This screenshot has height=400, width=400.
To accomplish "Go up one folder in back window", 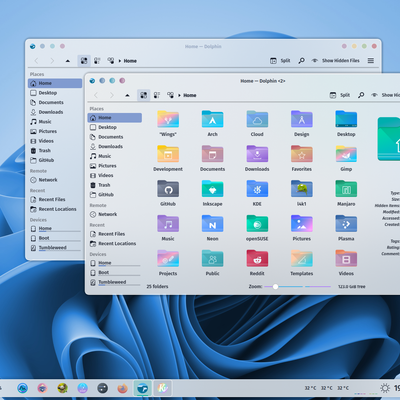I will coord(68,61).
